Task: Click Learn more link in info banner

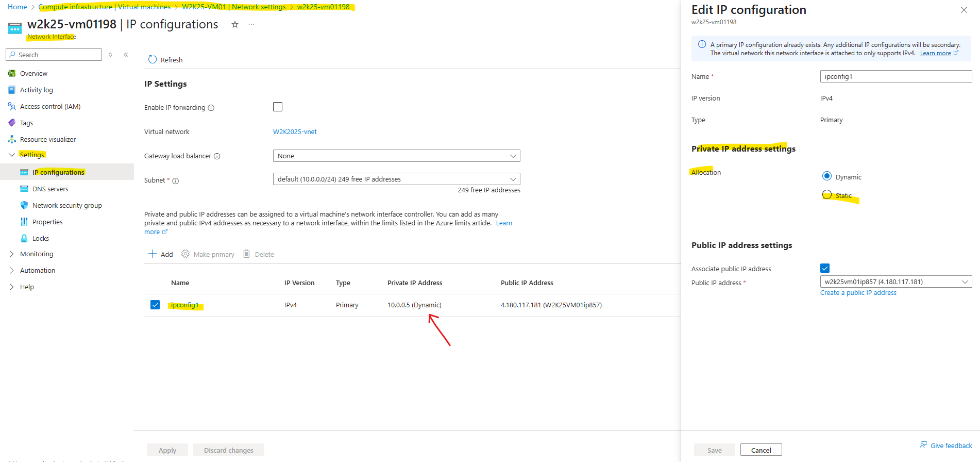Action: (936, 53)
